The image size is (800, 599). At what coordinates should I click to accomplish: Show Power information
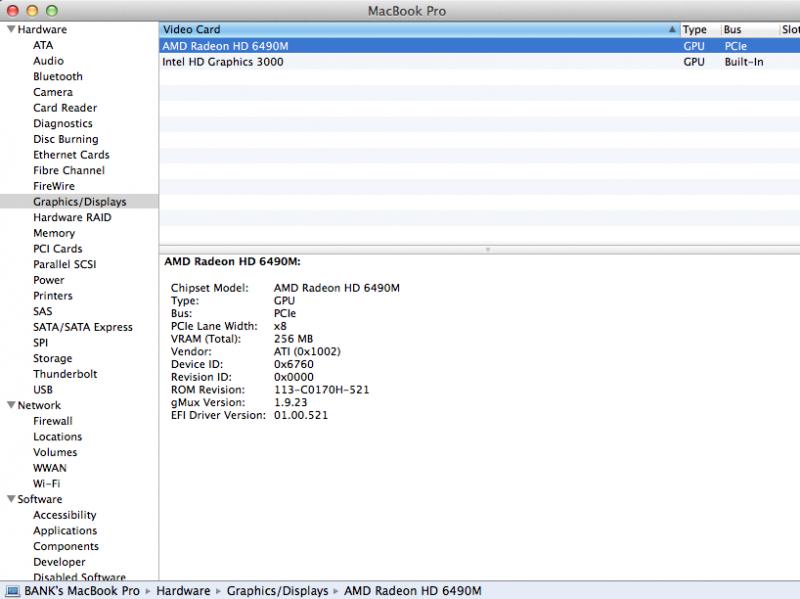[48, 280]
